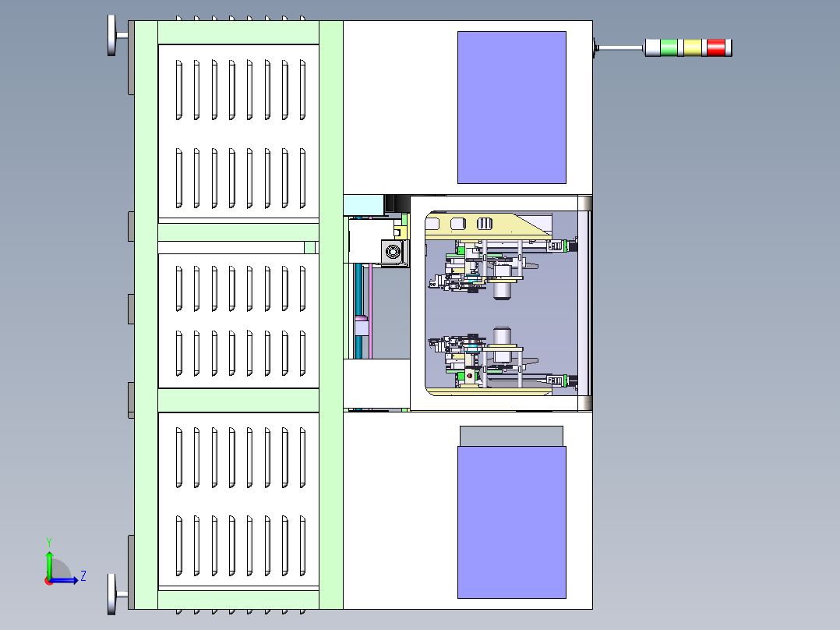Select the bottom-left handwheel on the frame
Image resolution: width=840 pixels, height=630 pixels.
[112, 594]
